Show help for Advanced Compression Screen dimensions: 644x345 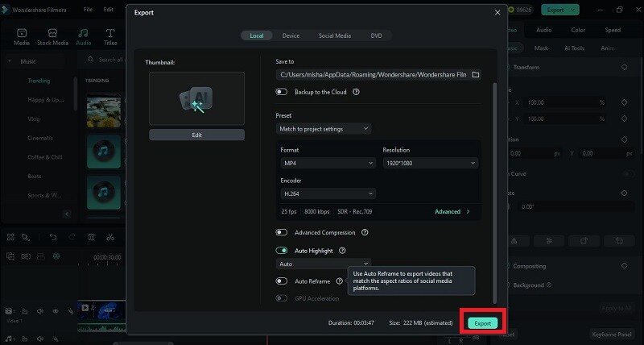365,232
